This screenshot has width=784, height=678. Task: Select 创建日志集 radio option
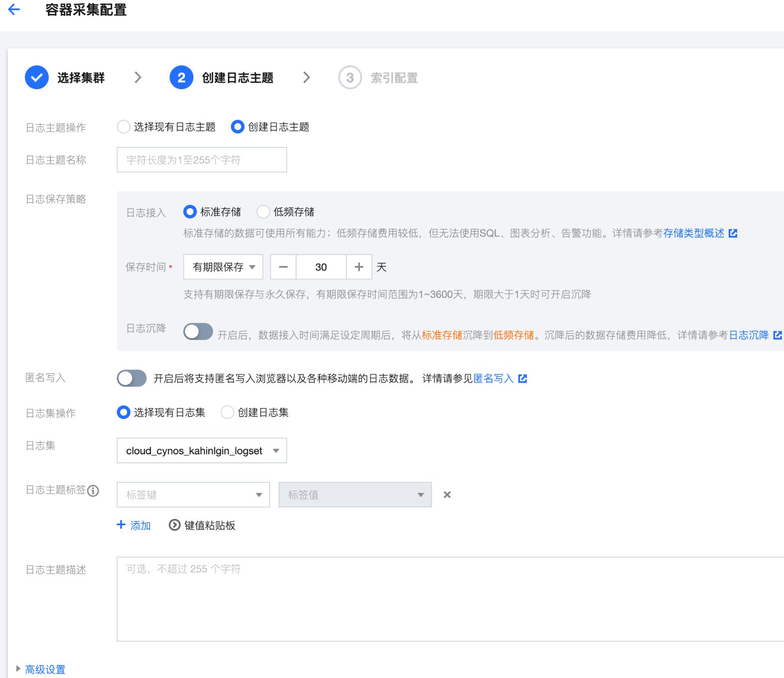click(x=227, y=412)
